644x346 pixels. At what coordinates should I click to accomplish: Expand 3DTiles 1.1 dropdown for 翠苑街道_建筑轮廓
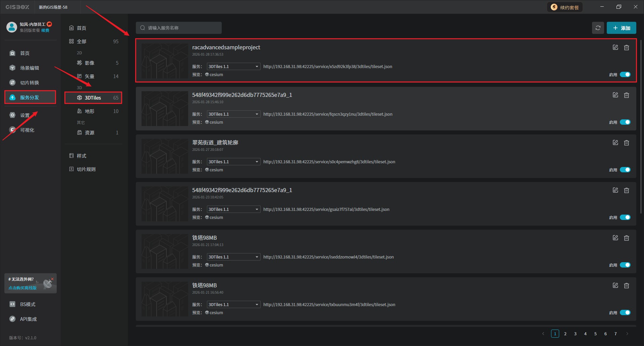[233, 162]
